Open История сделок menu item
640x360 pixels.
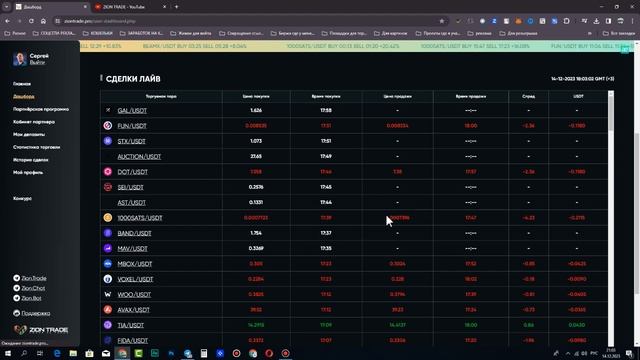tap(31, 160)
